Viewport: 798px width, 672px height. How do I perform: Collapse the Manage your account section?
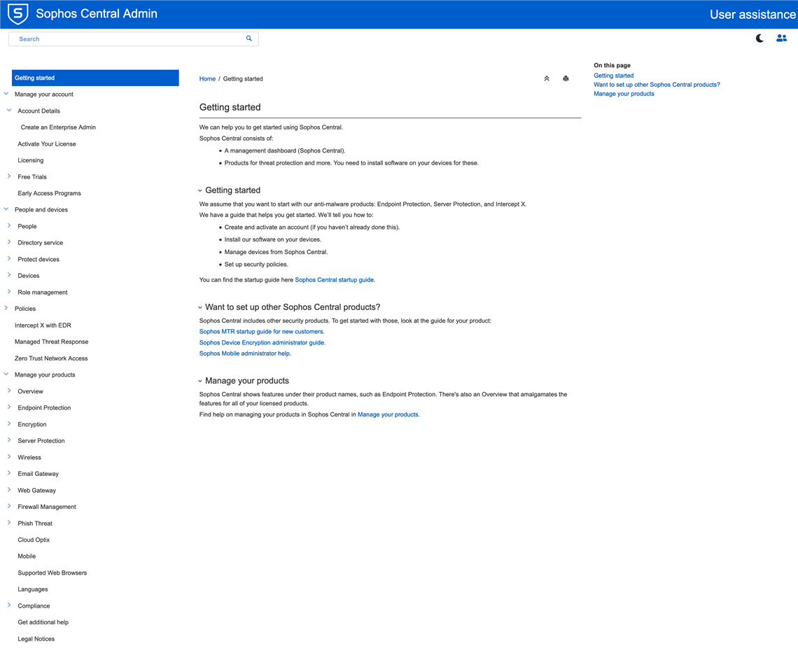coord(6,94)
